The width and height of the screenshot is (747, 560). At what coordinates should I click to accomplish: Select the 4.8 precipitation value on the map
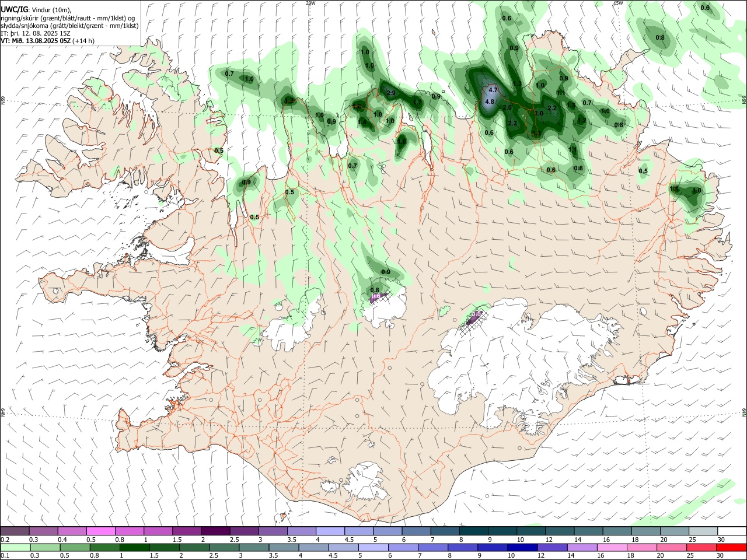point(490,101)
